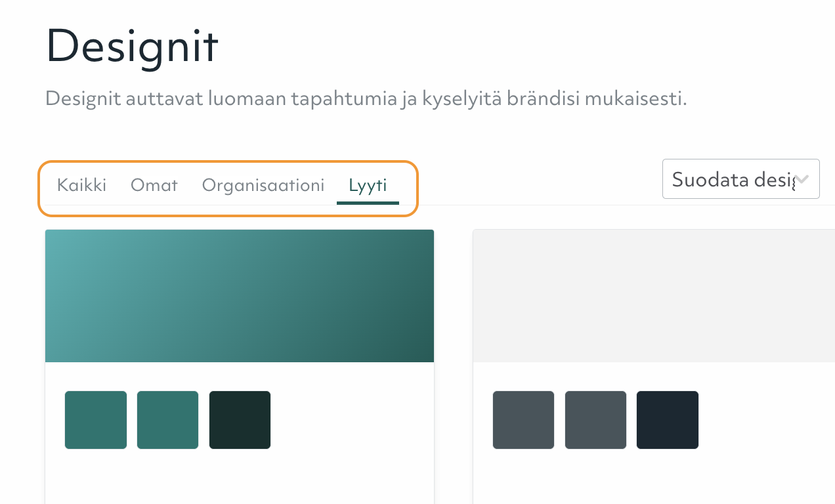Viewport: 835px width, 504px height.
Task: Click the first gray swatch on second card
Action: (x=523, y=419)
